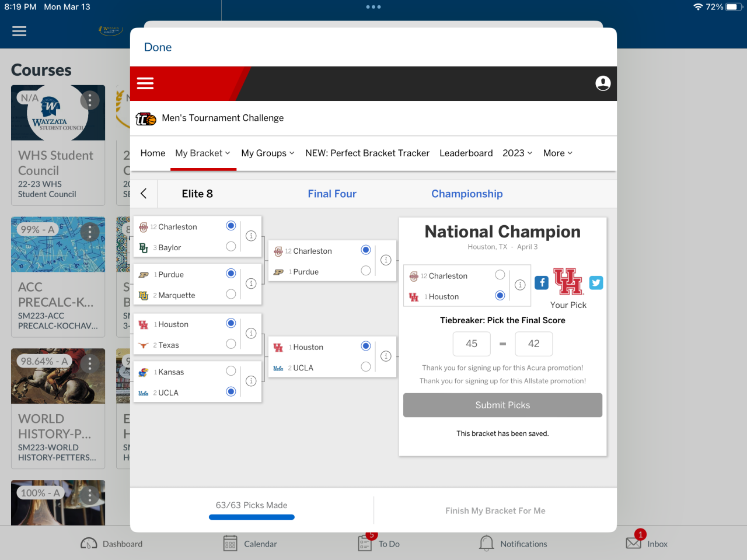Tap the 63/63 Picks Made progress bar

252,517
